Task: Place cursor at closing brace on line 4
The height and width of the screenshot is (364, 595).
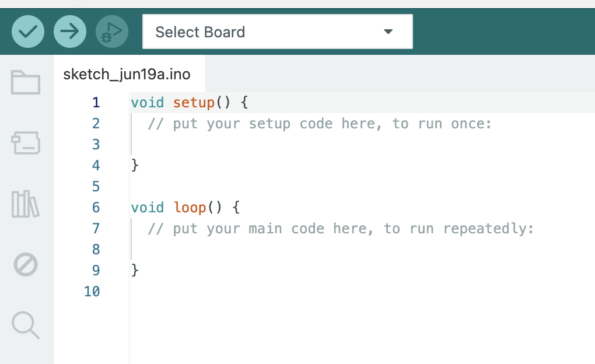Action: click(x=135, y=166)
